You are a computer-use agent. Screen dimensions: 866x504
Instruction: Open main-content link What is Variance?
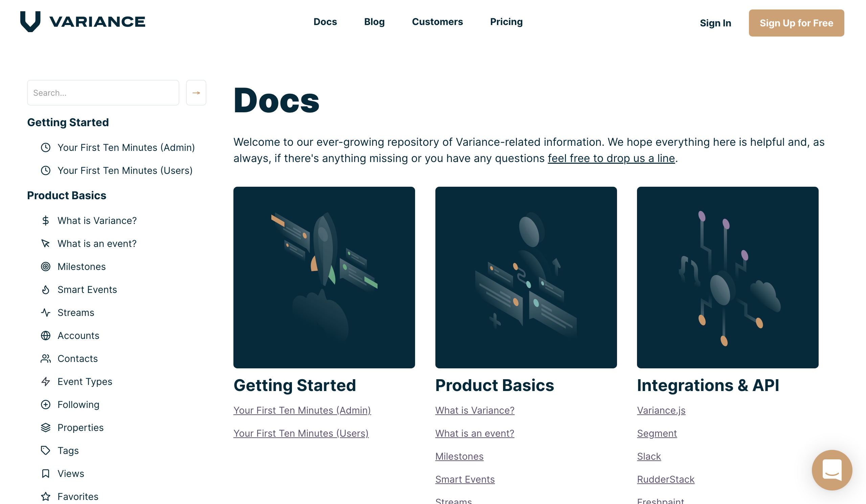475,410
